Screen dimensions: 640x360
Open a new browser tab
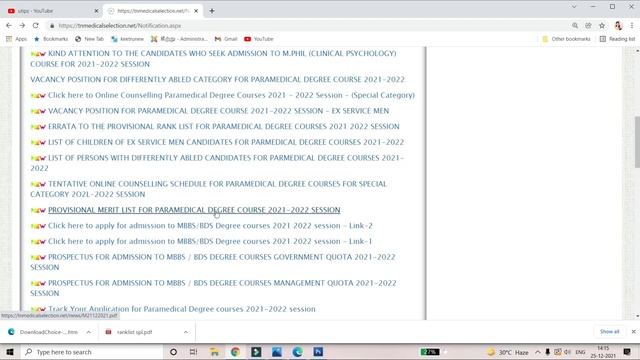212,11
